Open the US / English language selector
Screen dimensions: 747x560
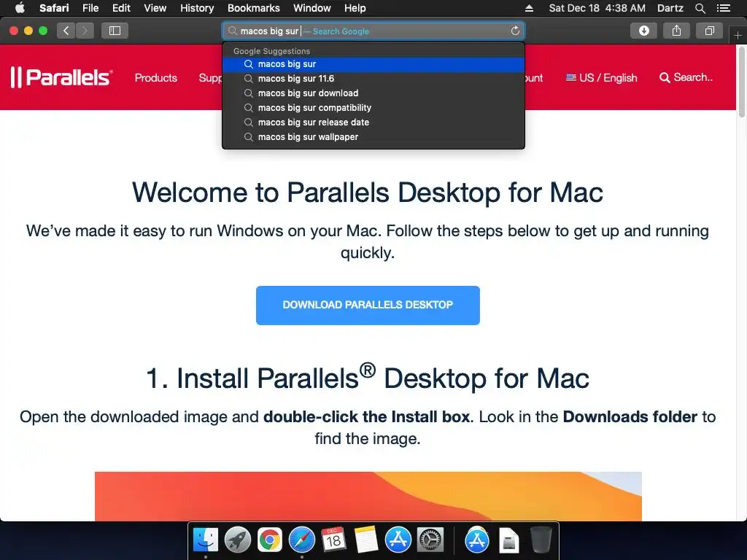(x=601, y=77)
